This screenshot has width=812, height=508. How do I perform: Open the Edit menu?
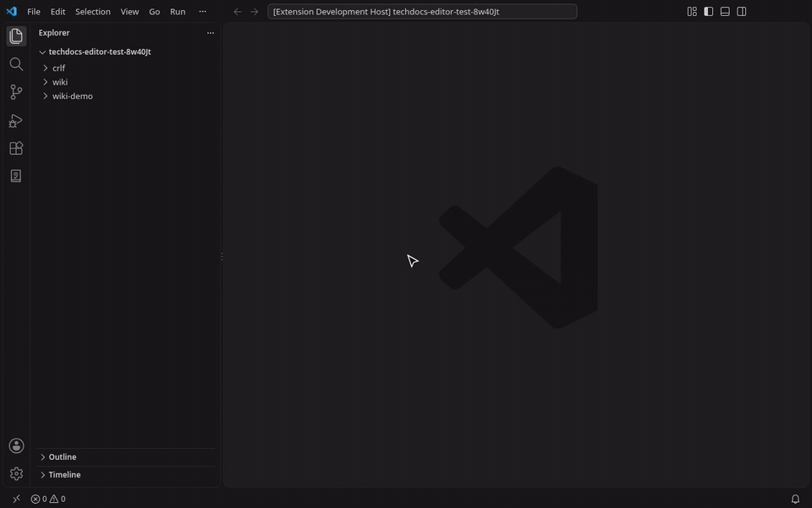pyautogui.click(x=58, y=11)
